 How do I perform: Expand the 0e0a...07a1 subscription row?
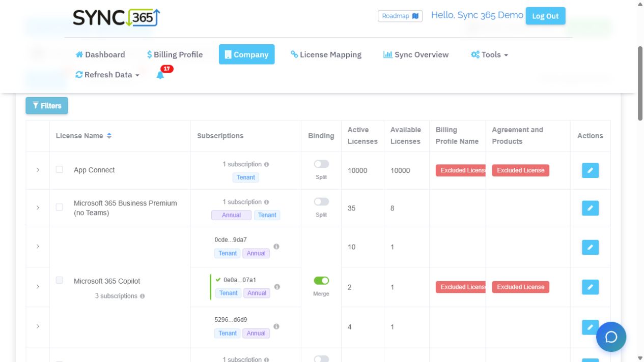(38, 287)
